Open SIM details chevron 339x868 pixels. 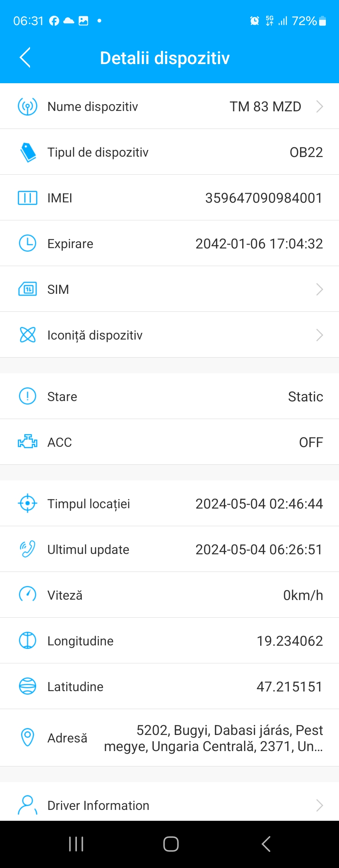(x=319, y=289)
